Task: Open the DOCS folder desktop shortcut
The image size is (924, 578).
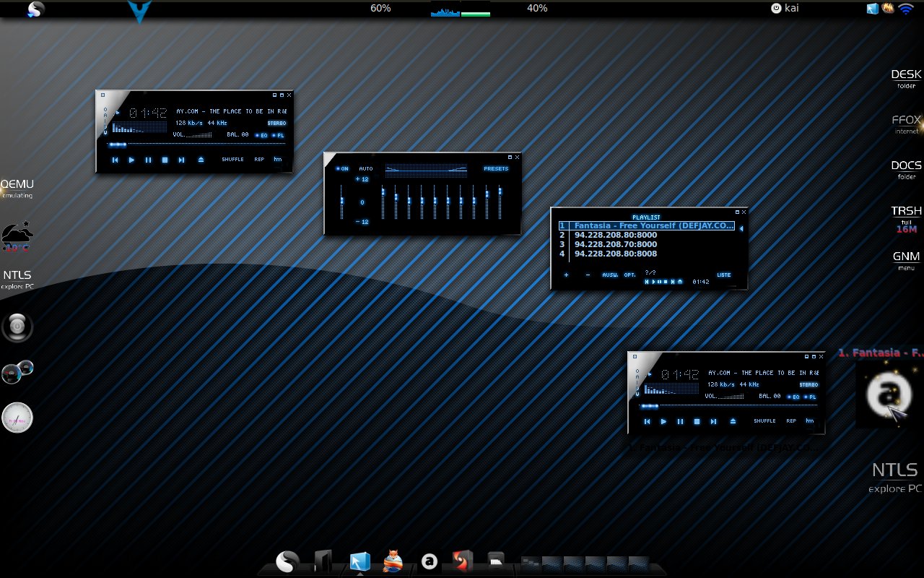Action: coord(906,169)
